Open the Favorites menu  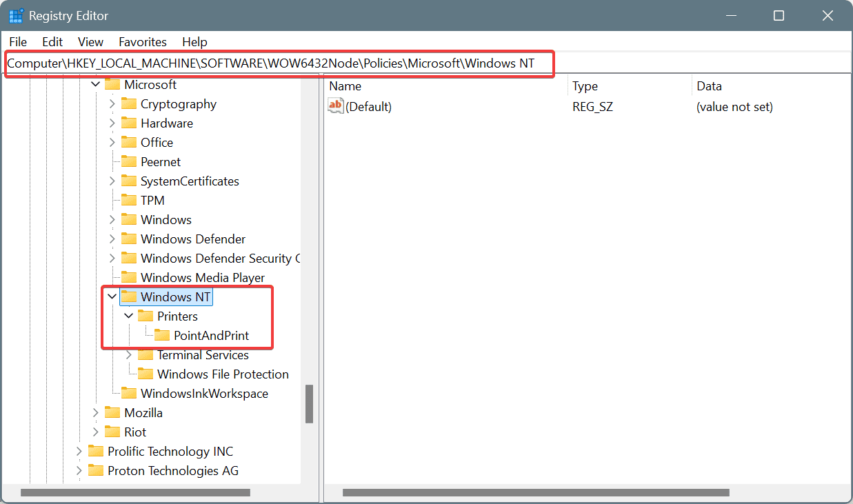[x=143, y=42]
